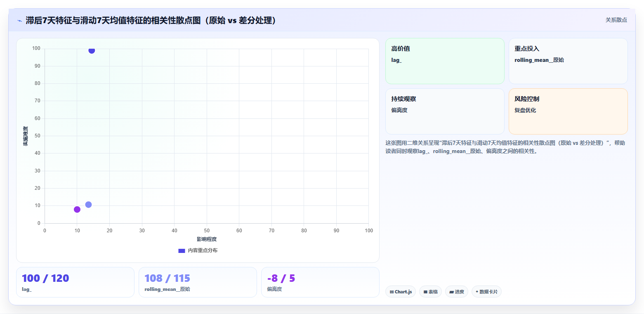Click the icon in the 进度 tag

click(x=451, y=292)
